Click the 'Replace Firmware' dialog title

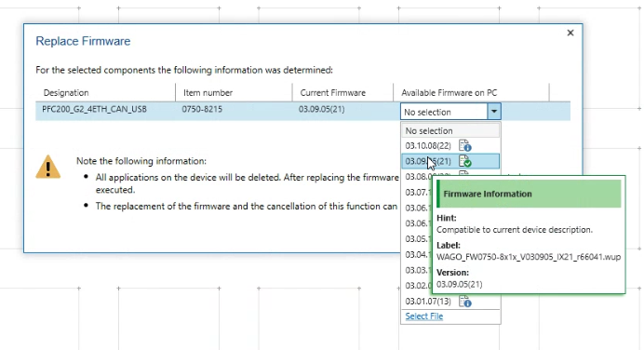coord(83,41)
